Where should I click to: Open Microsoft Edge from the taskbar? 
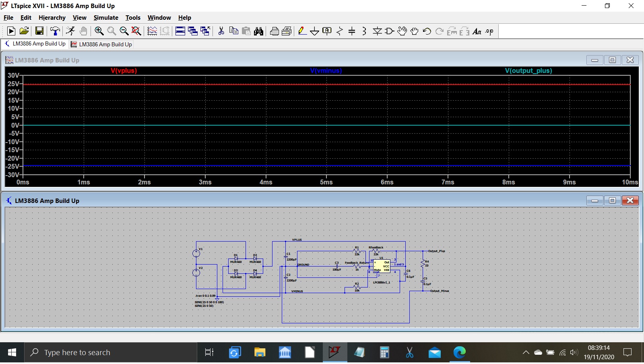(459, 353)
